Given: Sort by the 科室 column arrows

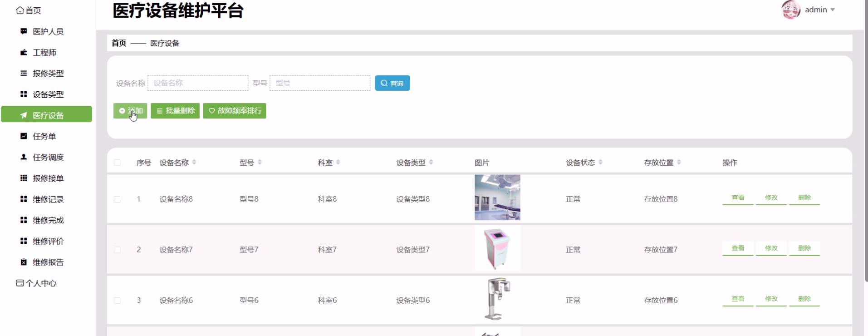Looking at the screenshot, I should pyautogui.click(x=338, y=162).
